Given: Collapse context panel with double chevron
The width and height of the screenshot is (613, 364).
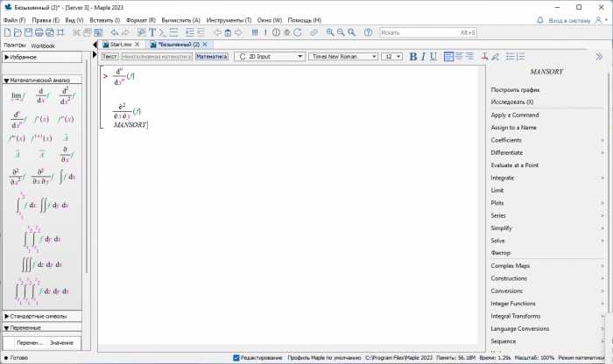Looking at the screenshot, I should [x=599, y=57].
